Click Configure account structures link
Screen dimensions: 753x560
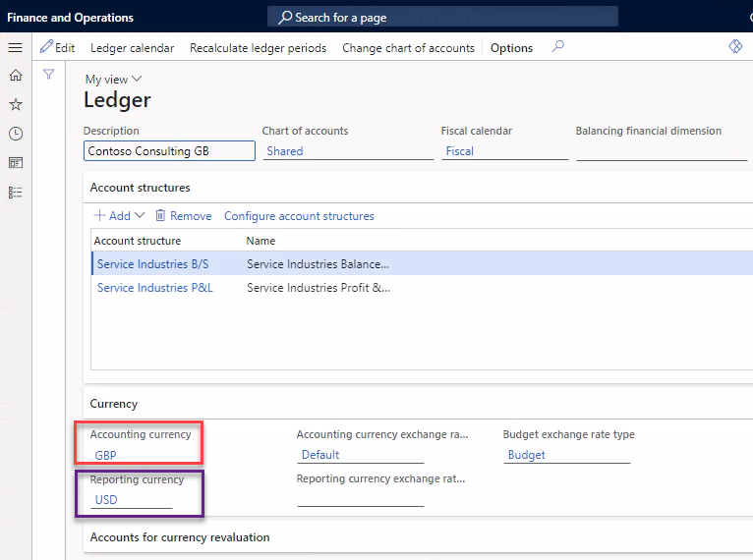tap(299, 216)
